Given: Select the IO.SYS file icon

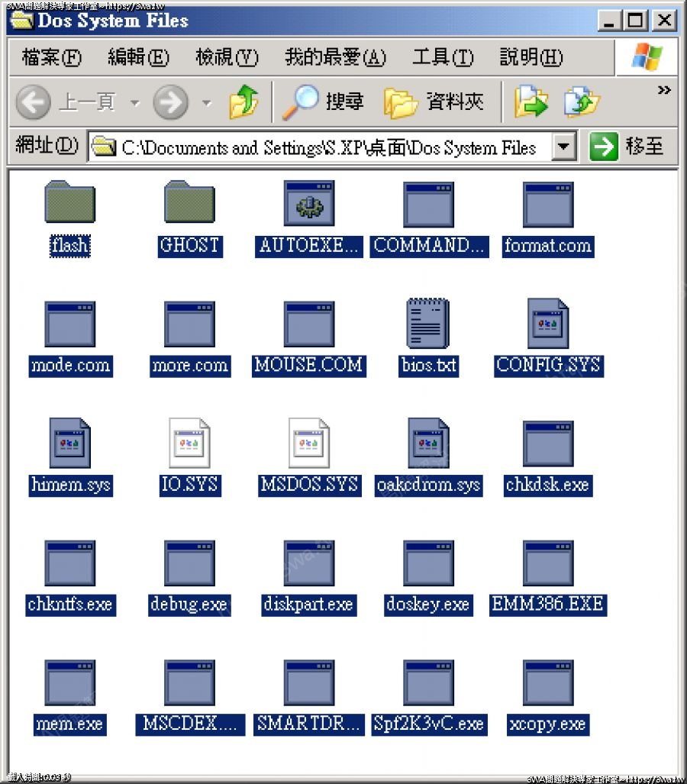Looking at the screenshot, I should (189, 444).
